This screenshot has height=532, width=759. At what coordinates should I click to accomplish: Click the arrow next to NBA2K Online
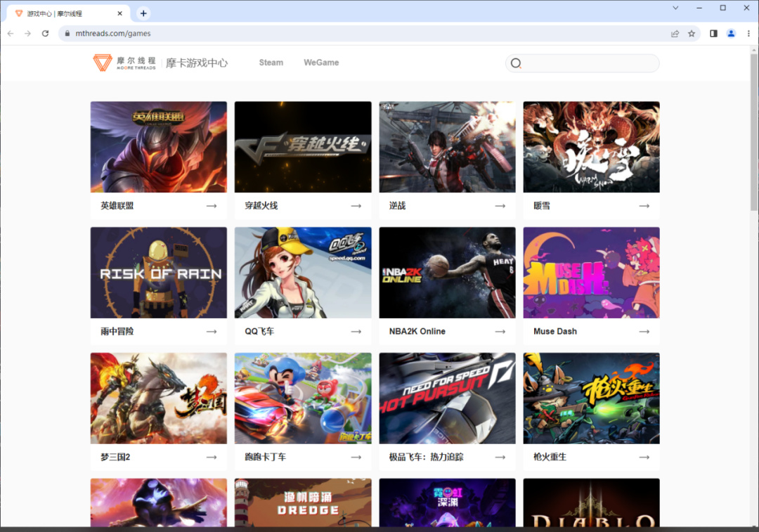(x=500, y=332)
